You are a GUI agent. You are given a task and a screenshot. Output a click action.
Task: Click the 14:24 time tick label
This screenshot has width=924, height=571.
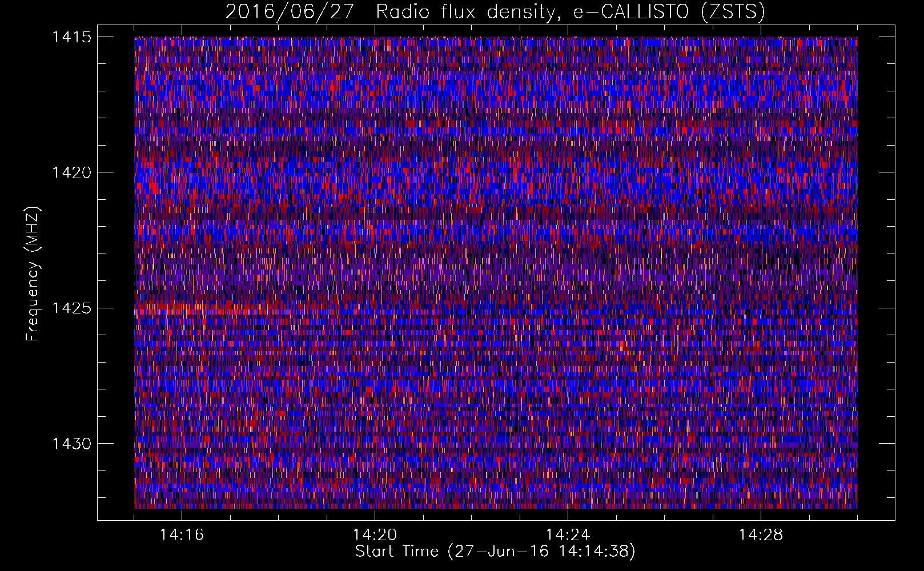568,534
